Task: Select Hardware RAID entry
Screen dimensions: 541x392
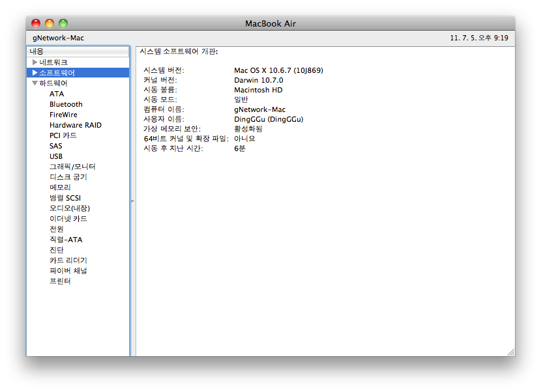Action: 76,125
